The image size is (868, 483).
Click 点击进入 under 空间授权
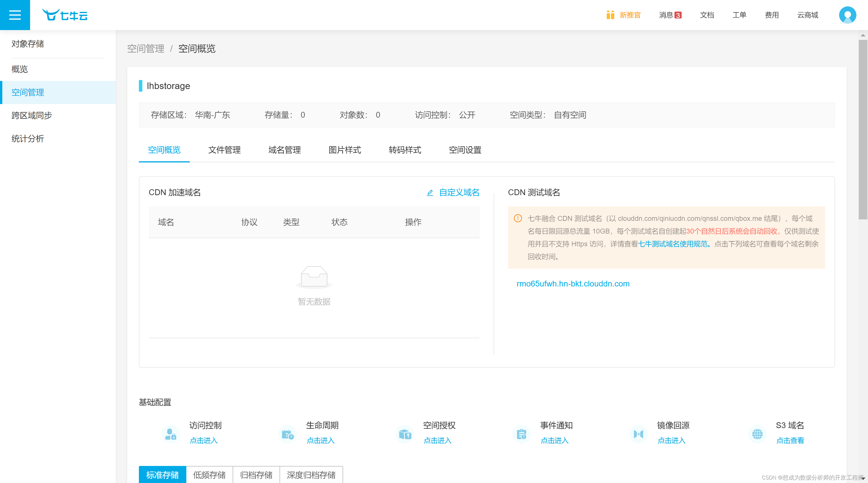pos(437,441)
